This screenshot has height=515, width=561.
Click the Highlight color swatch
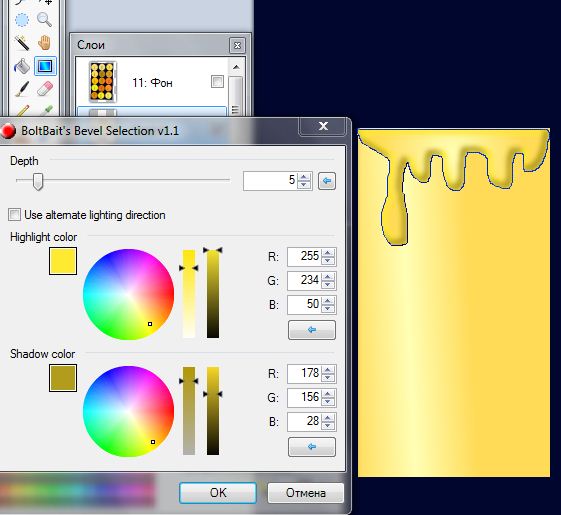(x=63, y=261)
